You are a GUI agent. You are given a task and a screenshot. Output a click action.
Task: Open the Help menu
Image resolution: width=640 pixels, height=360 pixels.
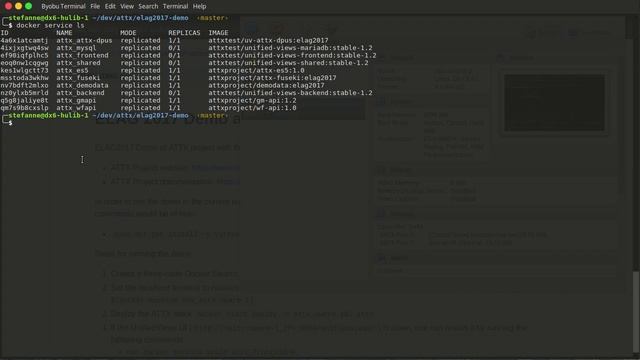tap(199, 7)
